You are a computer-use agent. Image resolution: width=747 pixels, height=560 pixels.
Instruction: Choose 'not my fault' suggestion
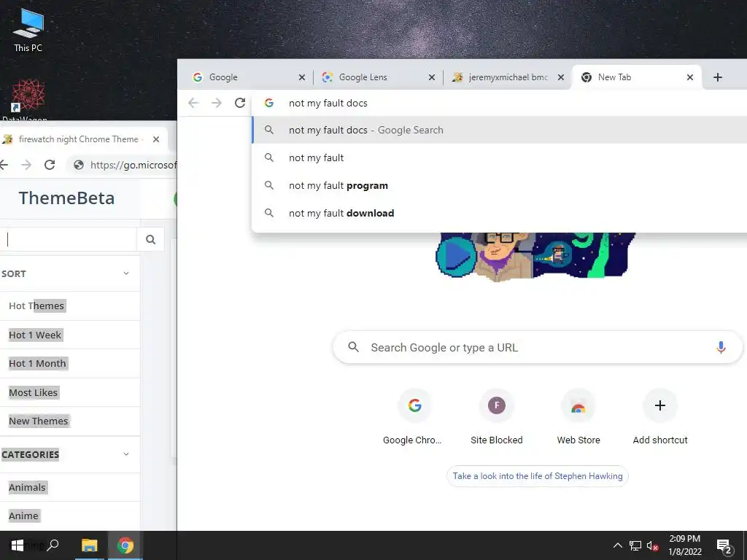pos(499,157)
